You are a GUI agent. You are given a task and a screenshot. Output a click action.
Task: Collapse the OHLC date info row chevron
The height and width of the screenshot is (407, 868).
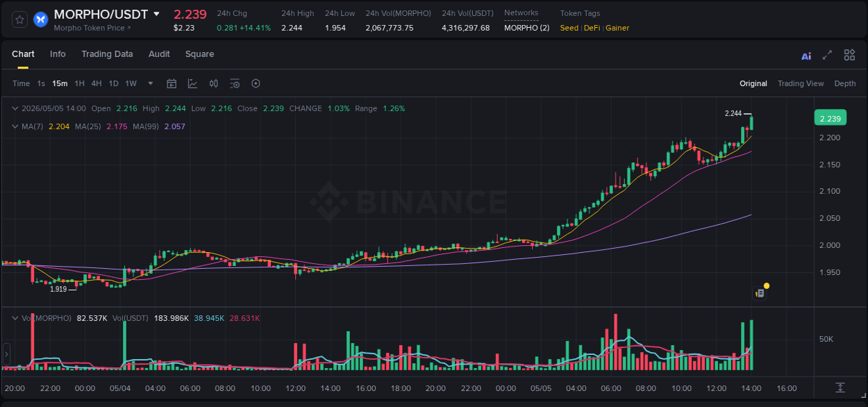pyautogui.click(x=15, y=108)
